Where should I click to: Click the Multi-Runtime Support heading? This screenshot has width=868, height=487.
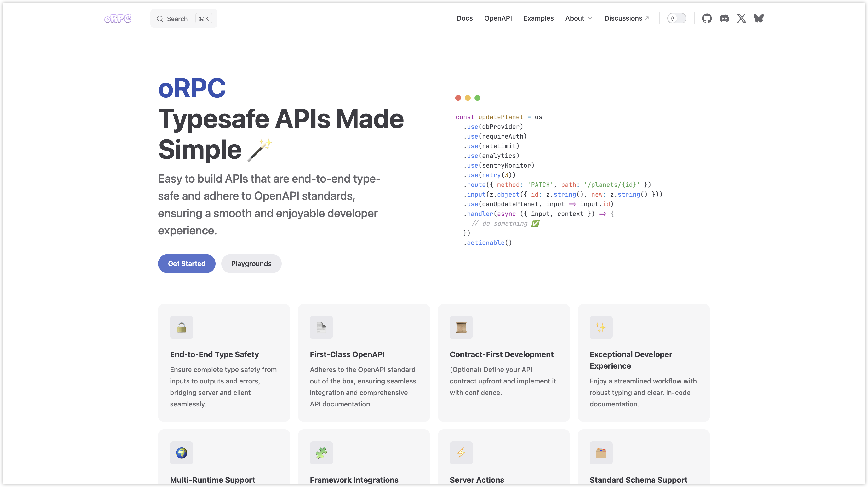click(x=212, y=480)
